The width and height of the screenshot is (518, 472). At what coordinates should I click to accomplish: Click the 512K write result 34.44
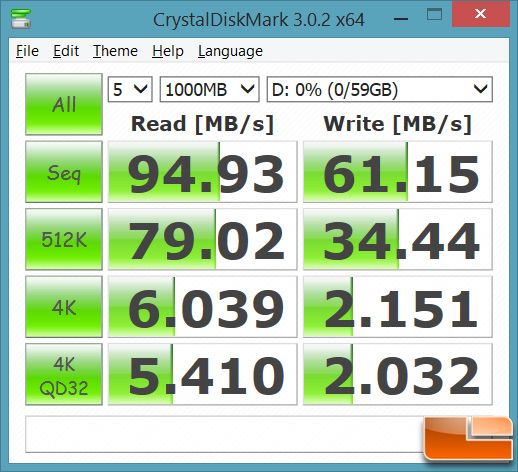(398, 239)
